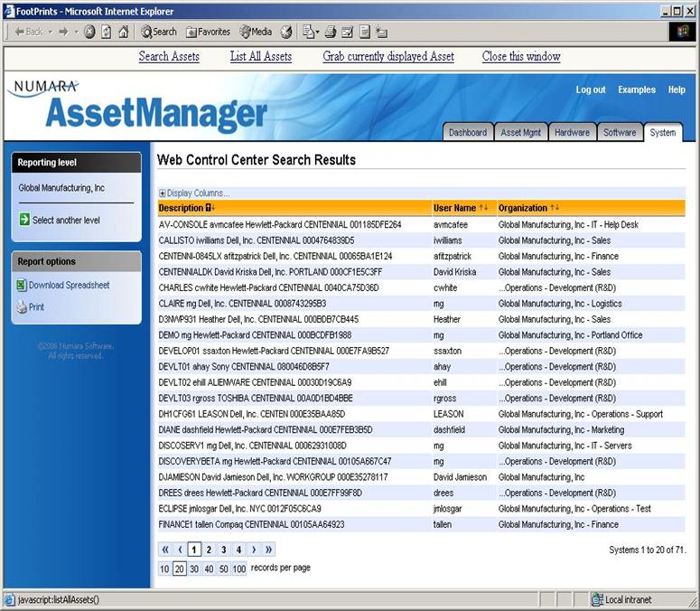This screenshot has height=611, width=700.
Task: Sort by the Description column header
Action: [181, 208]
